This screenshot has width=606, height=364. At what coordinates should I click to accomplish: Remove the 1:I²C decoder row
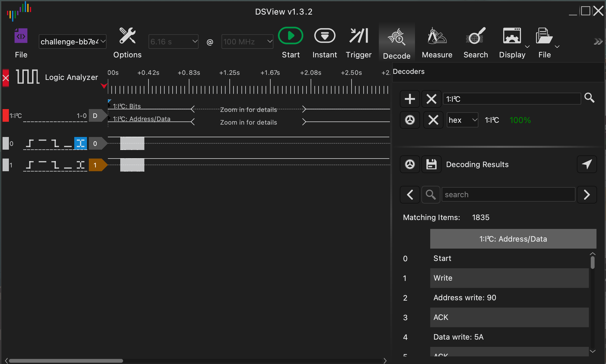tap(433, 120)
